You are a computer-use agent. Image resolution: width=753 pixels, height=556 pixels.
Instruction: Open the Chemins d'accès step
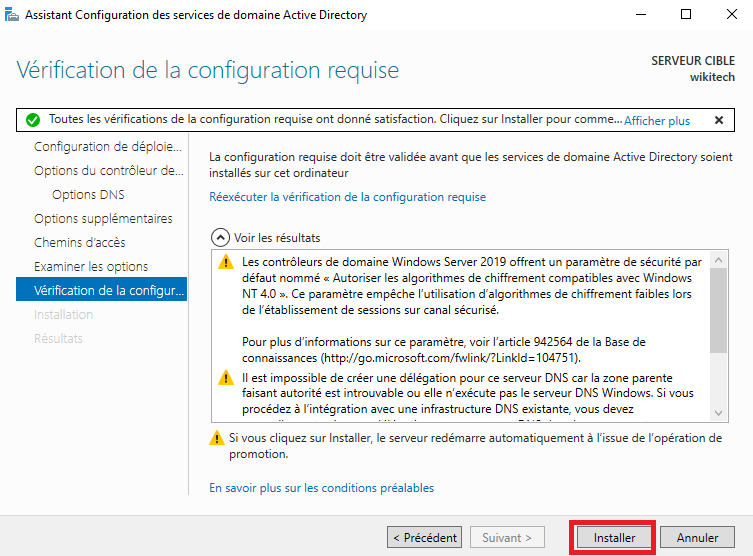tap(80, 242)
